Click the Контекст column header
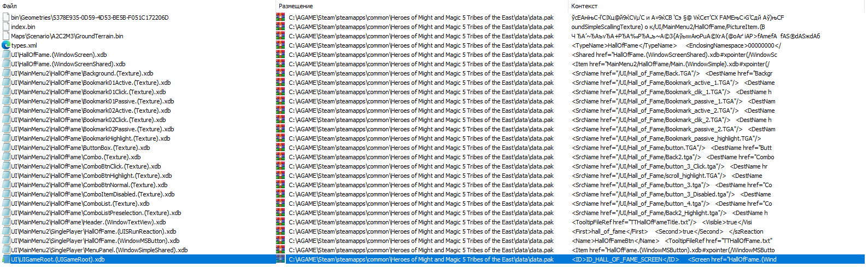This screenshot has height=267, width=868. pyautogui.click(x=584, y=6)
